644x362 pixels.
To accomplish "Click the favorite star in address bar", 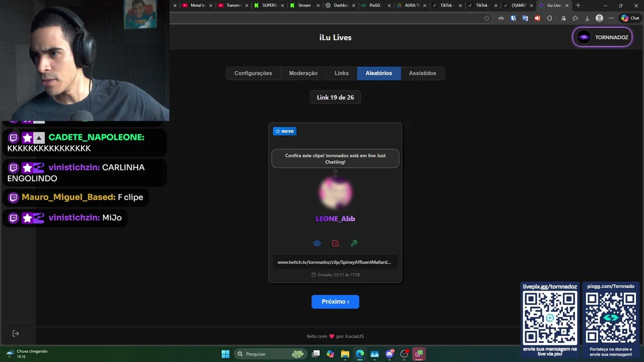I will tap(487, 18).
